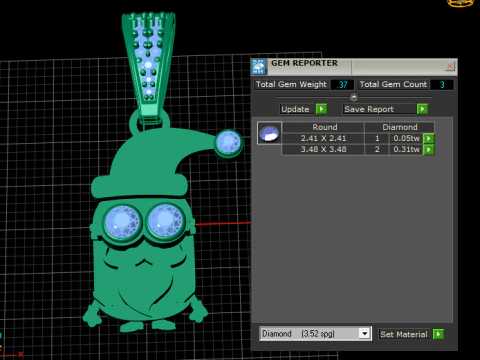Click the quantity 2 cell in gem table
The height and width of the screenshot is (360, 480).
[x=377, y=149]
